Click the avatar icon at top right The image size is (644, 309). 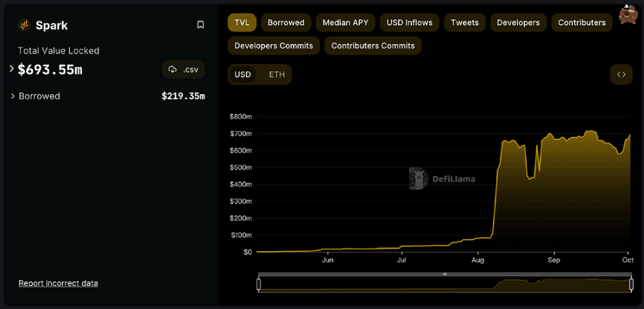click(628, 15)
